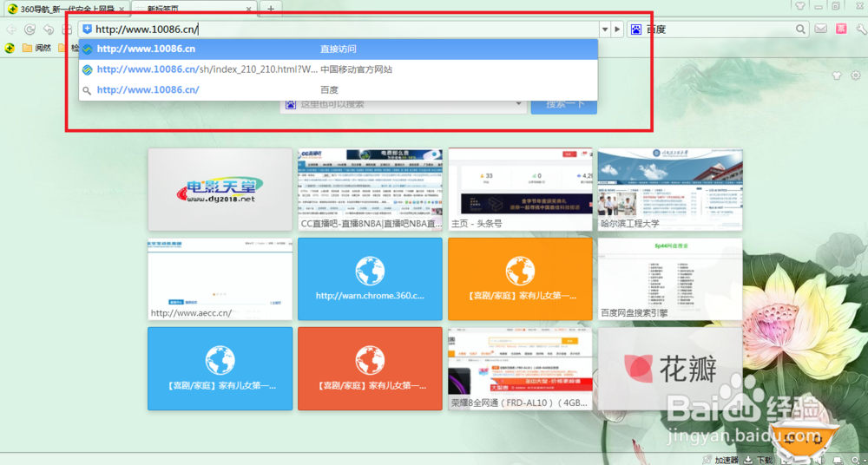Click Baidu paw icon in search box
The height and width of the screenshot is (465, 868).
point(636,29)
